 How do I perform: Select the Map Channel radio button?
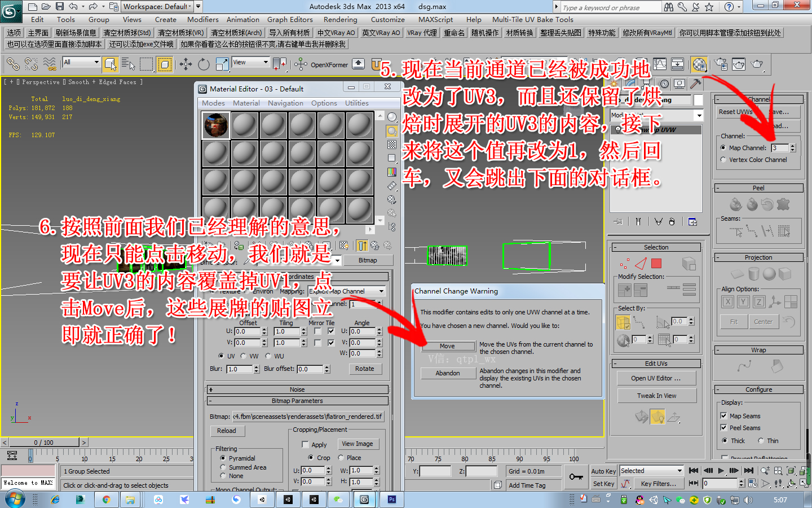[723, 148]
